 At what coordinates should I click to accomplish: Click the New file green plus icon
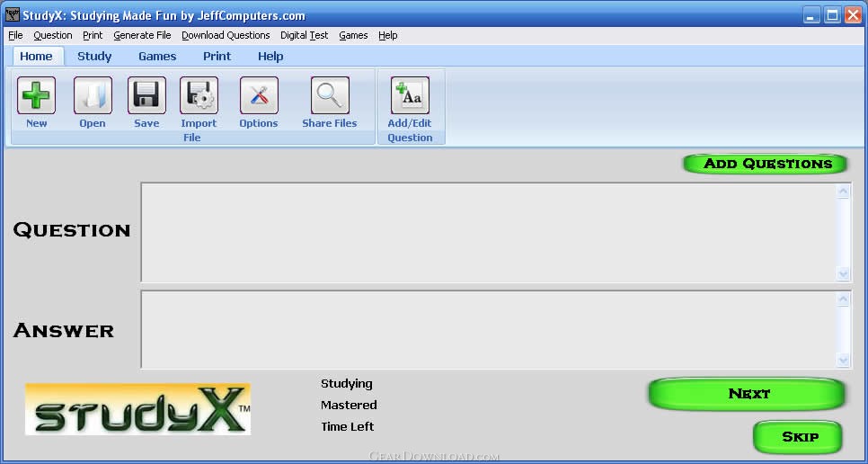(37, 95)
